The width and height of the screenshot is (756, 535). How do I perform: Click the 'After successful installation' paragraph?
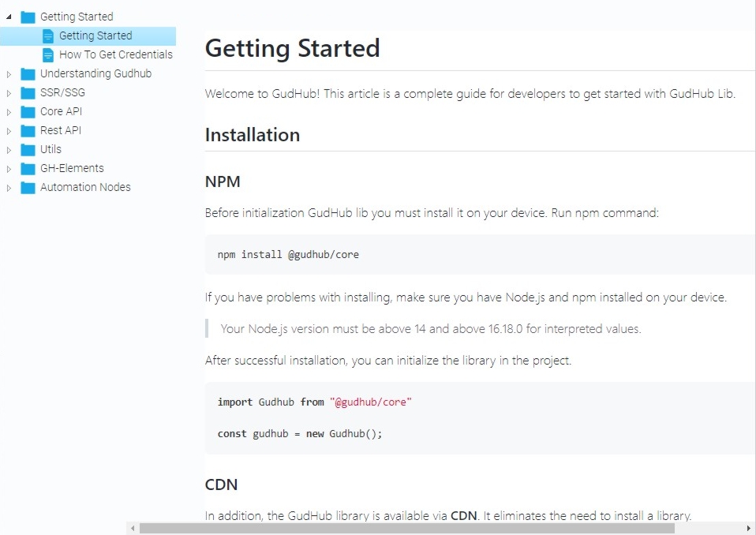(388, 361)
